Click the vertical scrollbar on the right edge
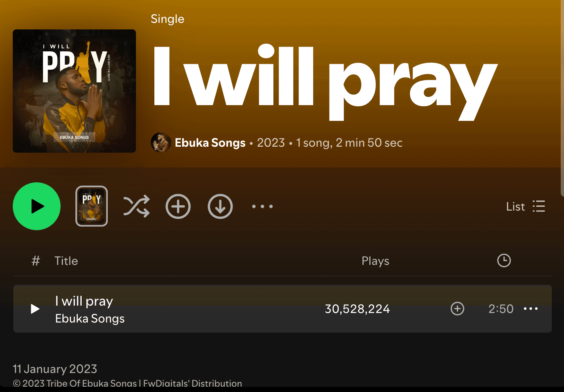 tap(562, 98)
